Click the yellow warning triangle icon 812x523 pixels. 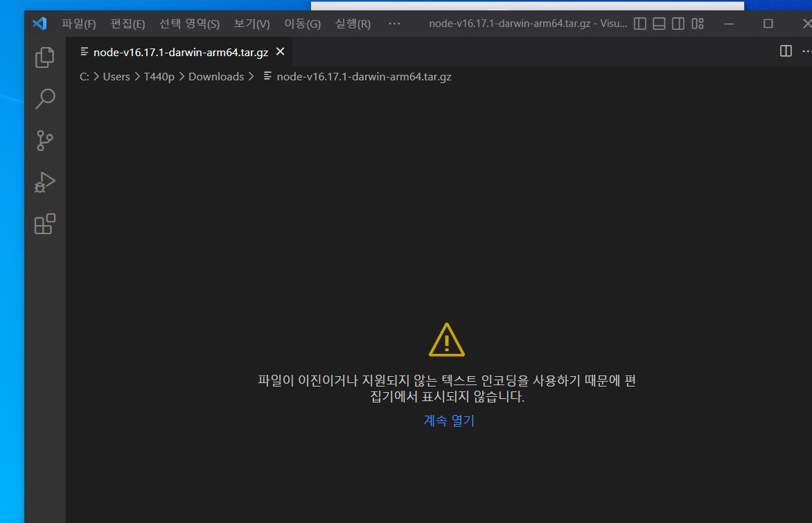(447, 340)
